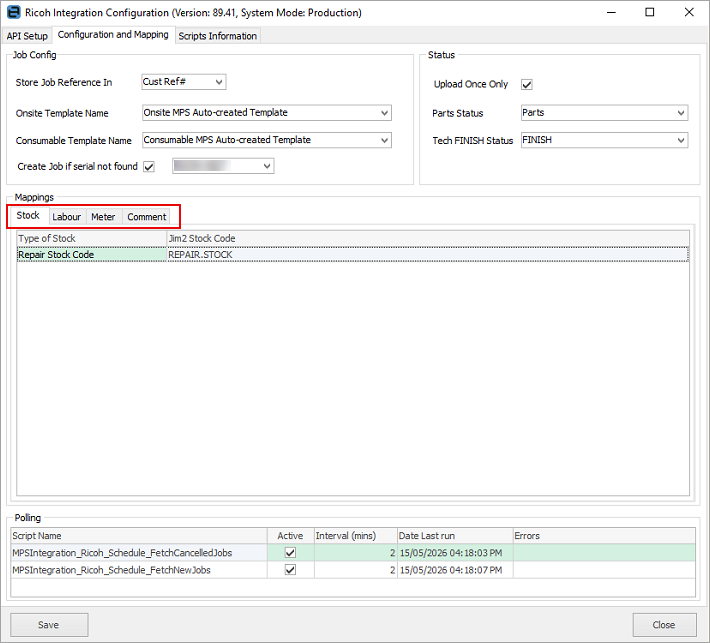Click the Close button at bottom
The height and width of the screenshot is (643, 710).
664,625
